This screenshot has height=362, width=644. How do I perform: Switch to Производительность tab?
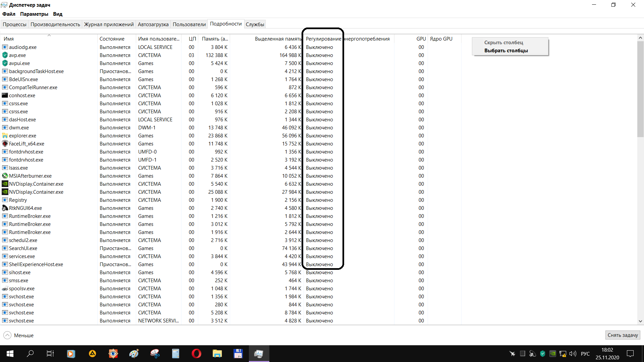click(55, 24)
